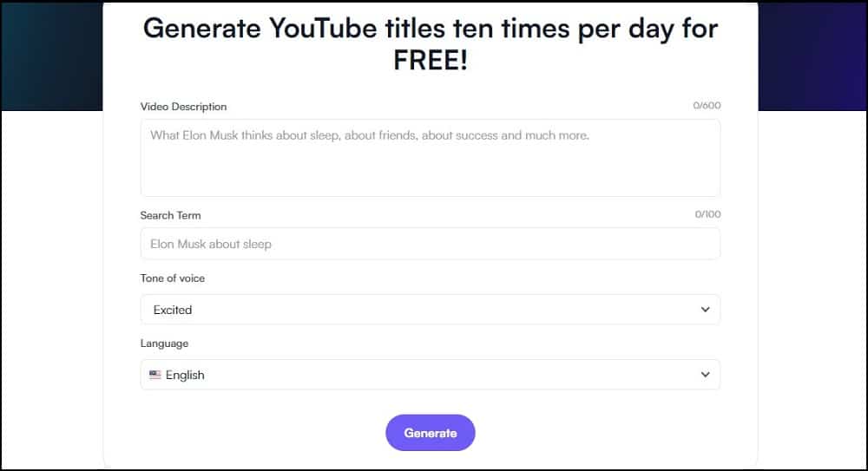Open the Tone of voice dropdown showing Excited
Image resolution: width=868 pixels, height=471 pixels.
tap(430, 310)
